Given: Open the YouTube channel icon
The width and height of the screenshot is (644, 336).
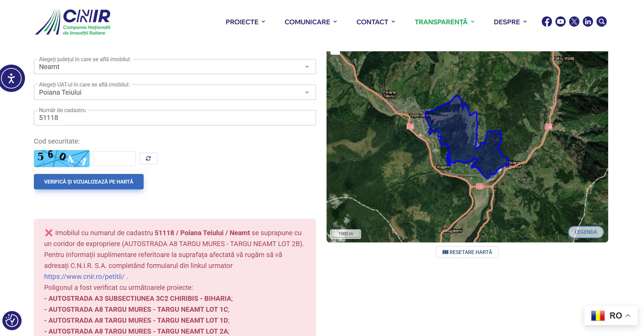Looking at the screenshot, I should [560, 22].
